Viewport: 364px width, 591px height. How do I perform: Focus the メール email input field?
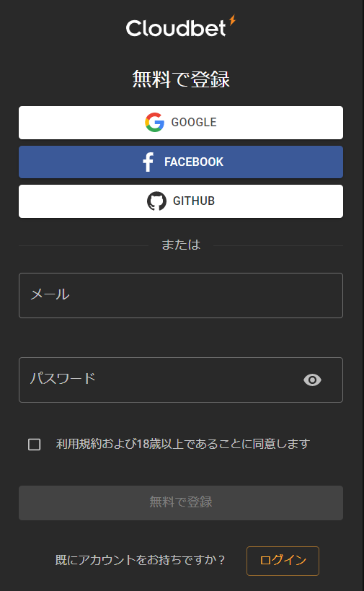pos(181,296)
